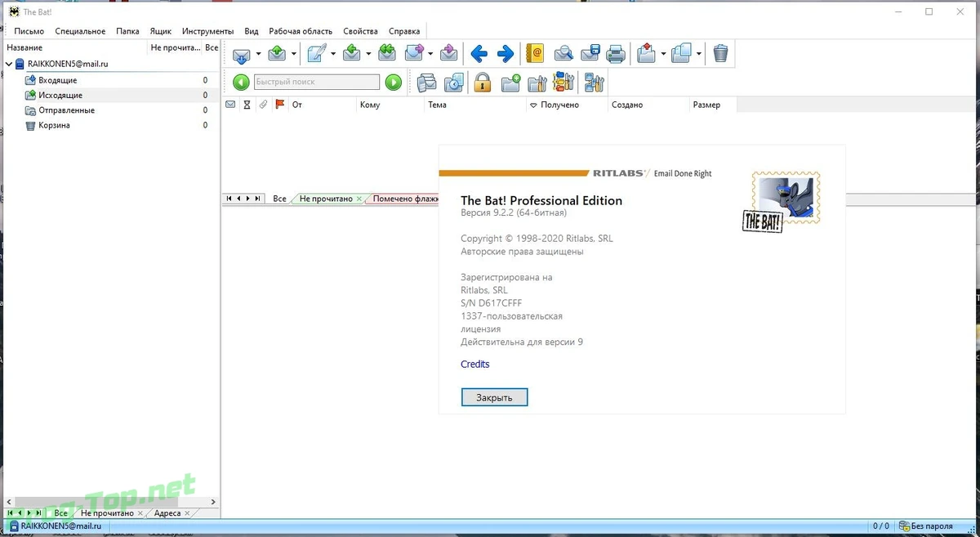Open the Get new mail dropdown arrow

[258, 55]
